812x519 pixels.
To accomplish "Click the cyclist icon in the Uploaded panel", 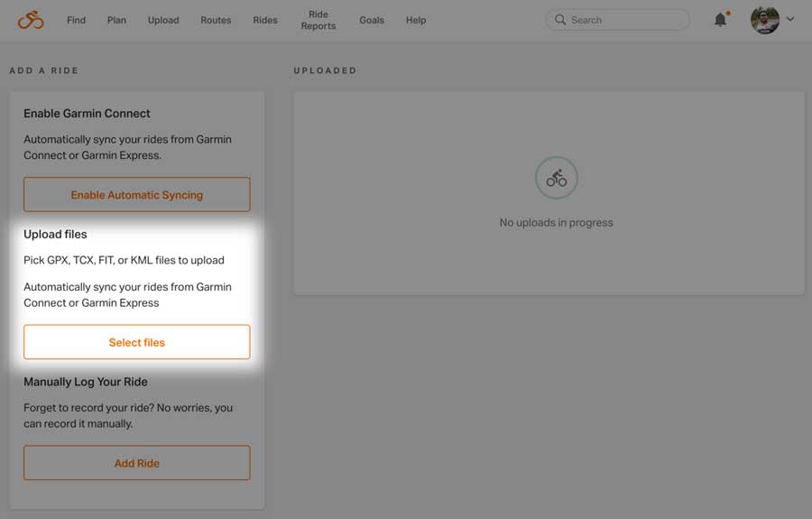I will (556, 178).
